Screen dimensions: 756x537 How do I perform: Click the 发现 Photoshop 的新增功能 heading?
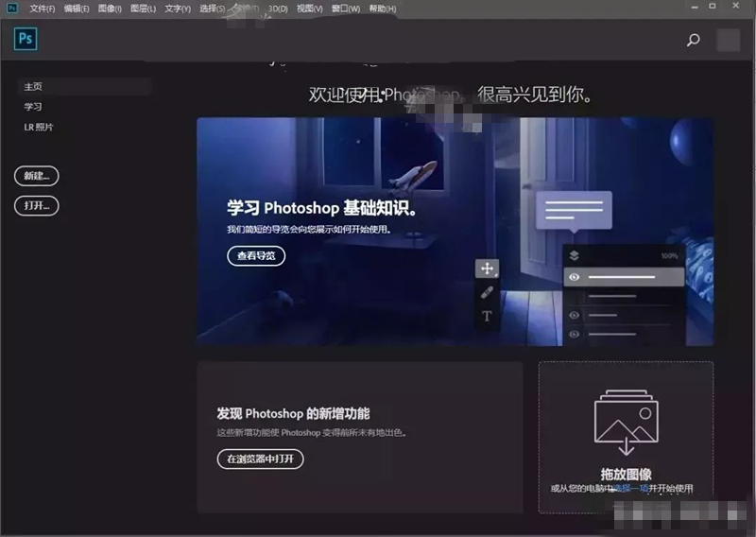(x=293, y=413)
